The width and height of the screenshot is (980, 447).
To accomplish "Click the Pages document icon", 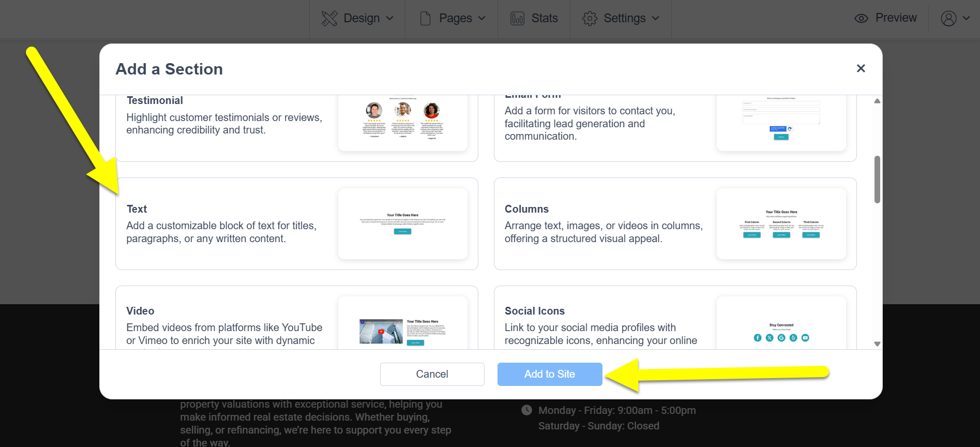I will tap(426, 19).
